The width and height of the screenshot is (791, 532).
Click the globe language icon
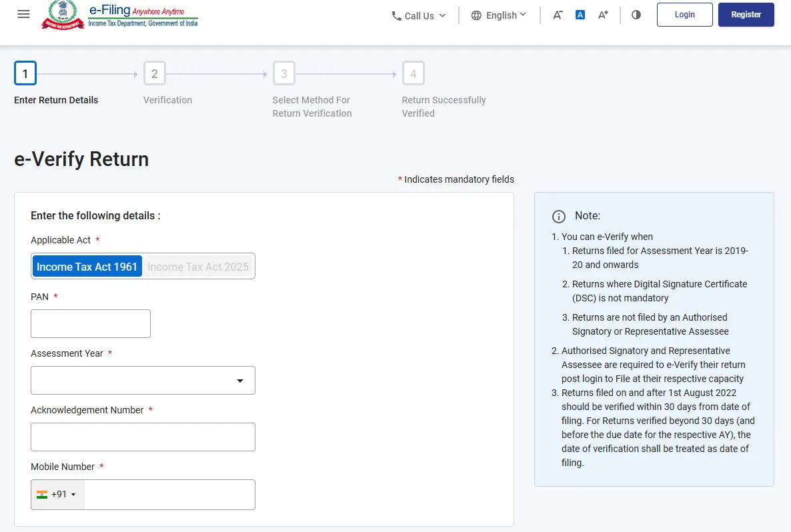[476, 15]
